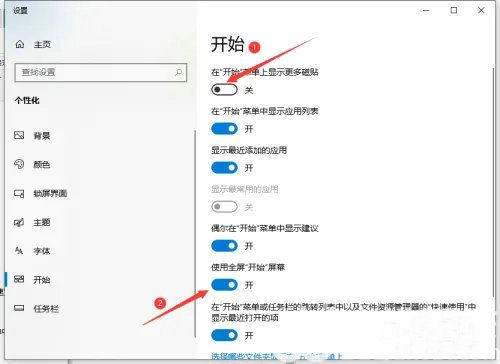500x364 pixels.
Task: Select 字体 in the sidebar
Action: click(x=42, y=251)
